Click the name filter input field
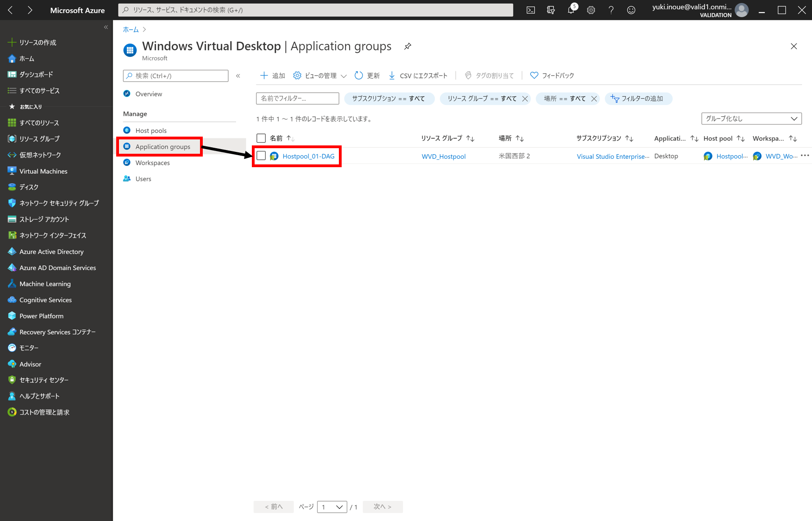This screenshot has height=521, width=812. 297,99
